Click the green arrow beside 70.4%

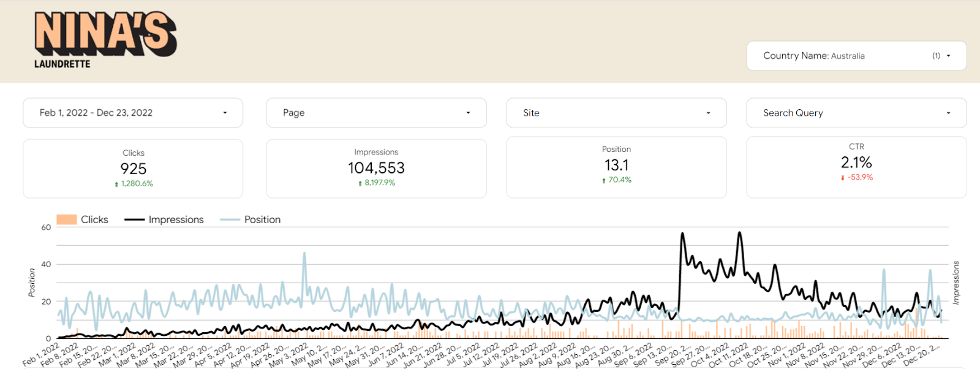(604, 181)
